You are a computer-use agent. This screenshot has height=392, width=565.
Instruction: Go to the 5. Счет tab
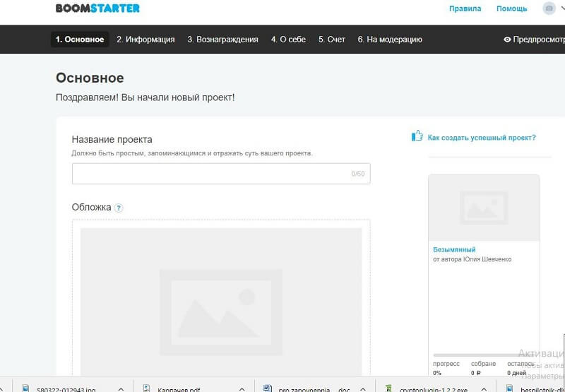point(331,40)
